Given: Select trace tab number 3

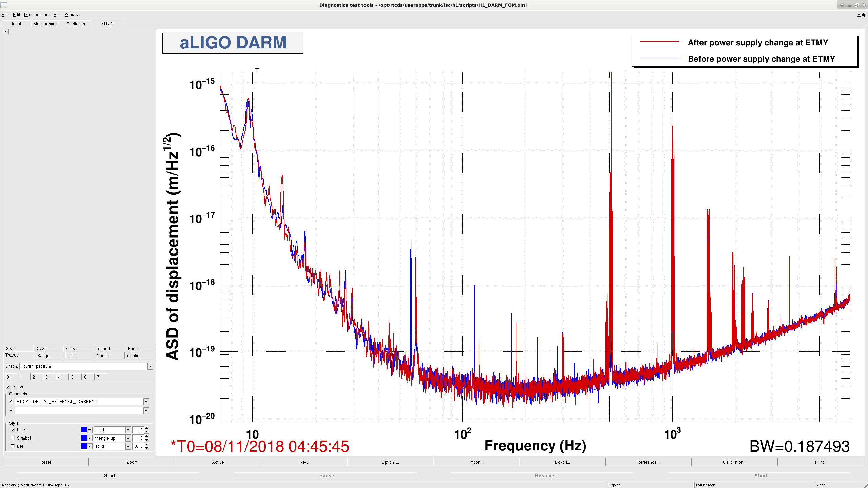Looking at the screenshot, I should 46,377.
